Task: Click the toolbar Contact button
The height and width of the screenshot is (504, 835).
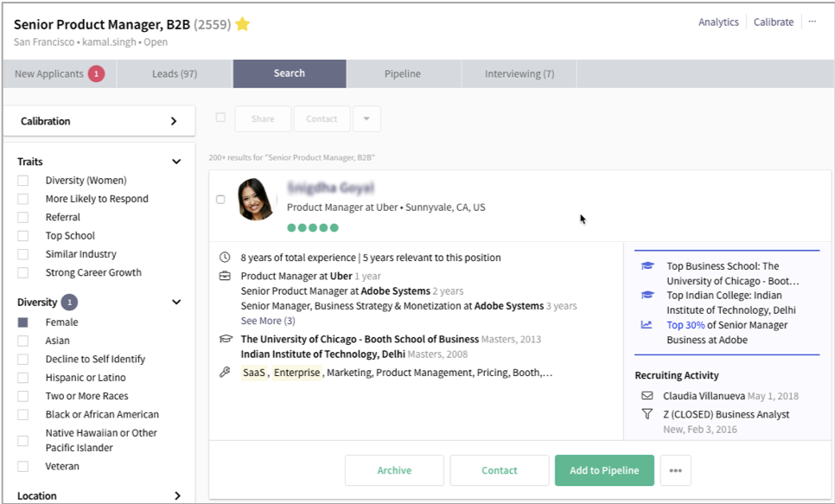Action: point(322,118)
